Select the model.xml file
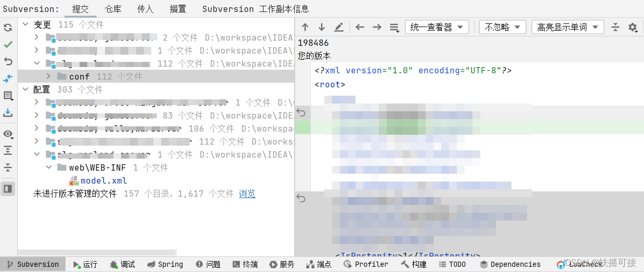644x272 pixels. pos(103,180)
